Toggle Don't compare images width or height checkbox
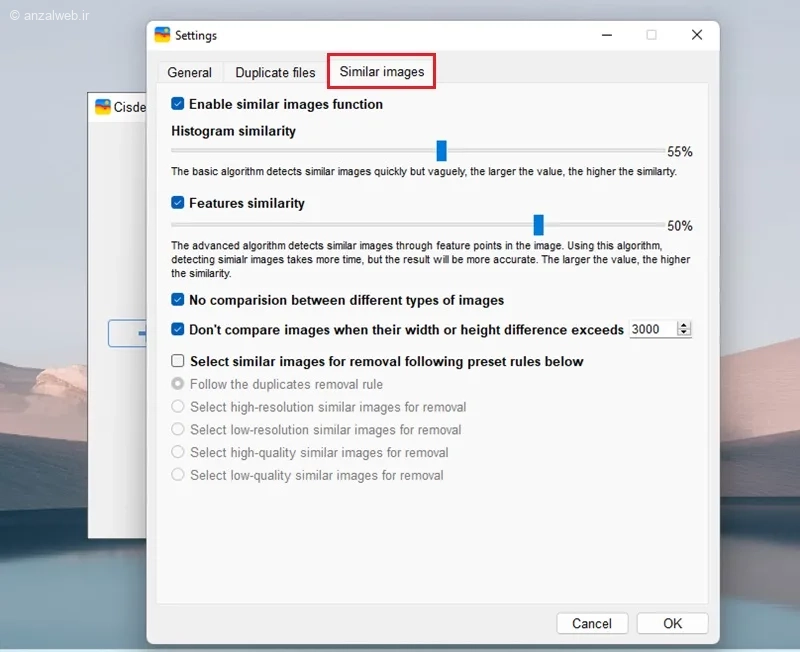Image resolution: width=800 pixels, height=652 pixels. (178, 330)
